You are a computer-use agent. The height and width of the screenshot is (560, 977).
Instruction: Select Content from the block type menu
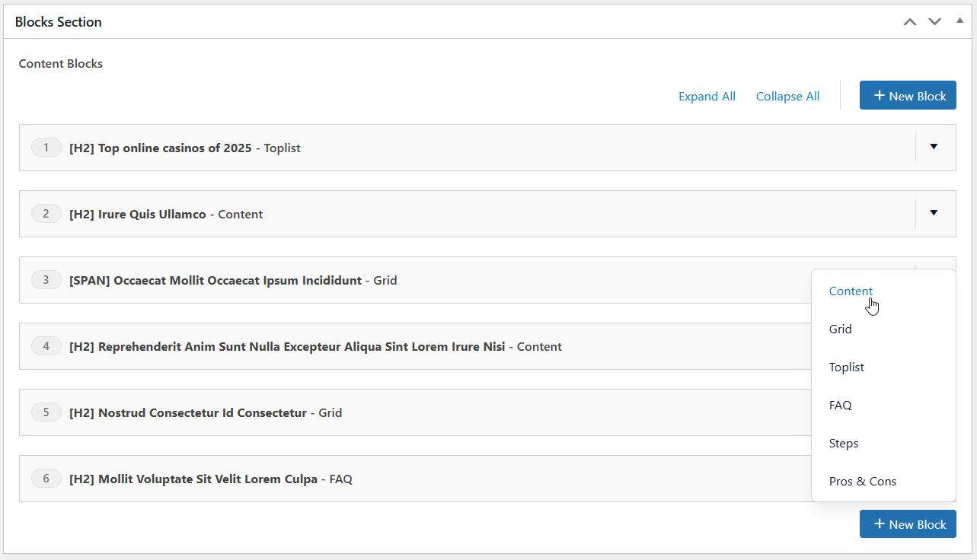click(851, 291)
